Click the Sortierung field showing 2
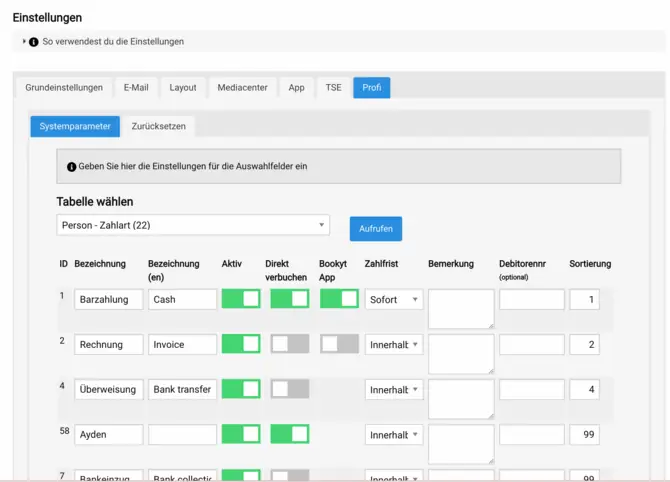The image size is (670, 482). pos(585,344)
